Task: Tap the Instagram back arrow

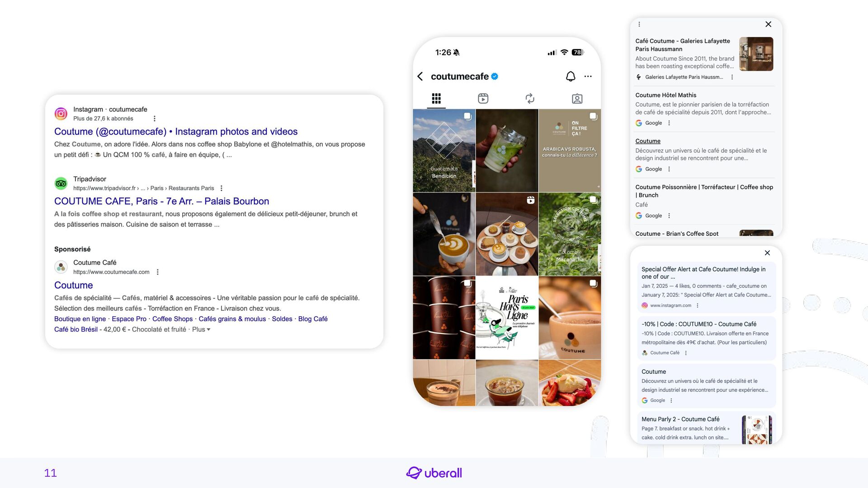Action: [420, 76]
